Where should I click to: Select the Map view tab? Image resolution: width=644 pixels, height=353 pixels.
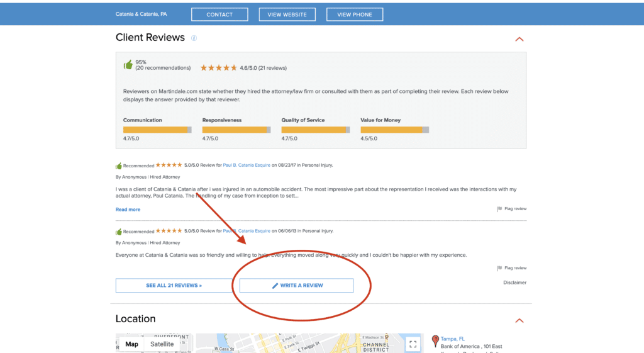(x=132, y=344)
